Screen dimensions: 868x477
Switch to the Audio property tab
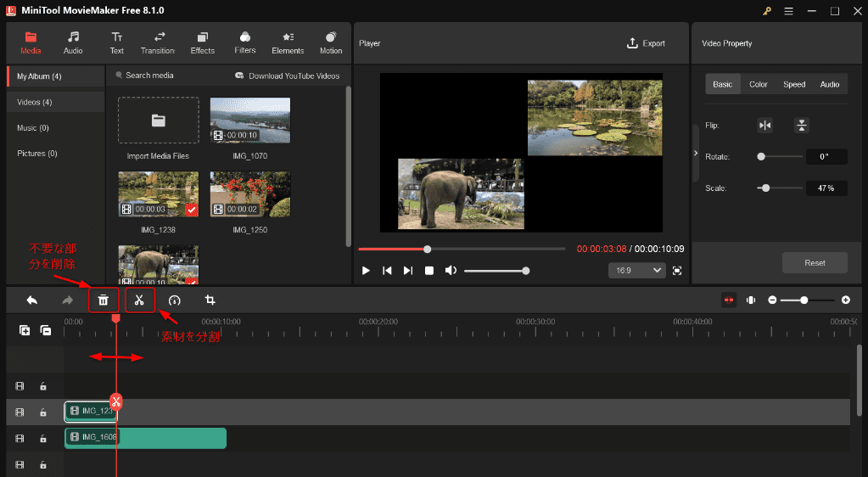point(829,84)
